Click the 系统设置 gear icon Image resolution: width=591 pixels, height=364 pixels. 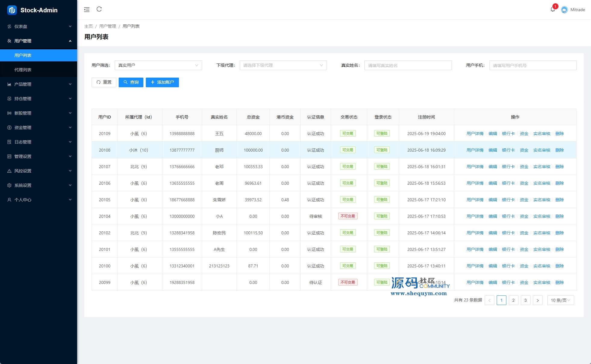coord(9,185)
